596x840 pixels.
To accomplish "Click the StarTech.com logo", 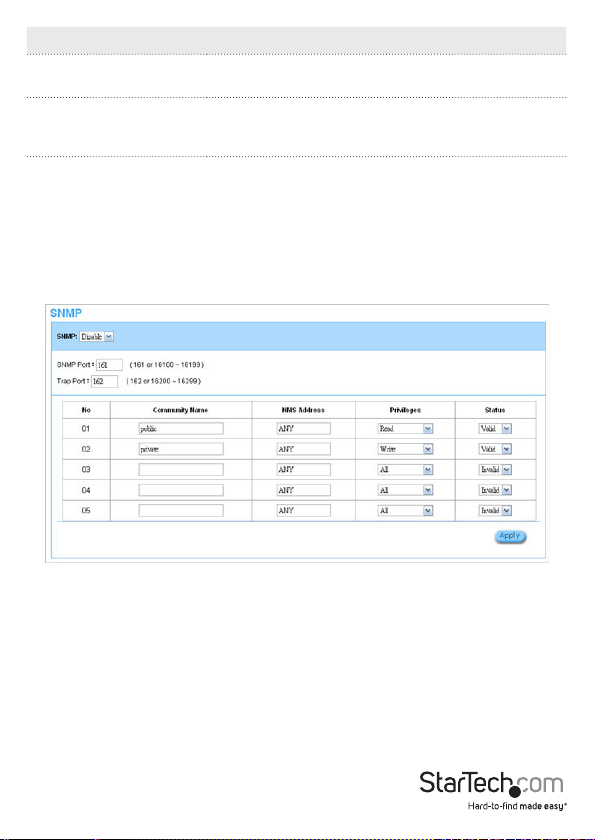I will (492, 792).
